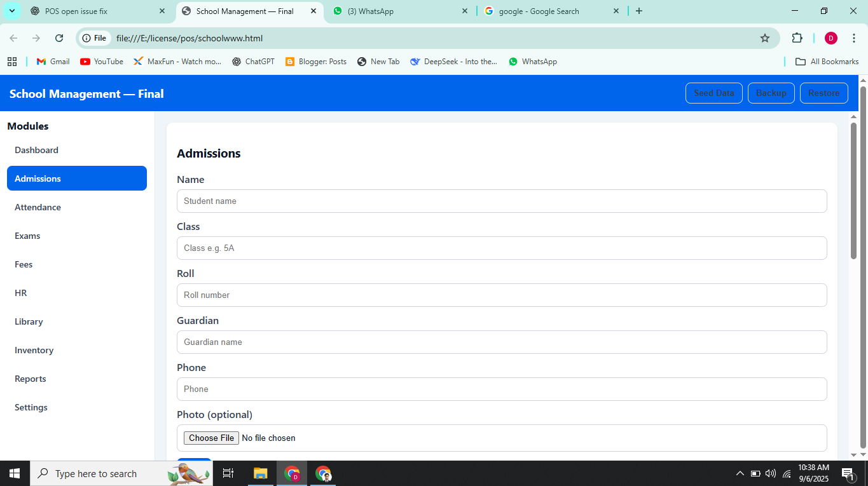Switch to the WhatsApp tab
This screenshot has width=868, height=486.
coord(401,11)
